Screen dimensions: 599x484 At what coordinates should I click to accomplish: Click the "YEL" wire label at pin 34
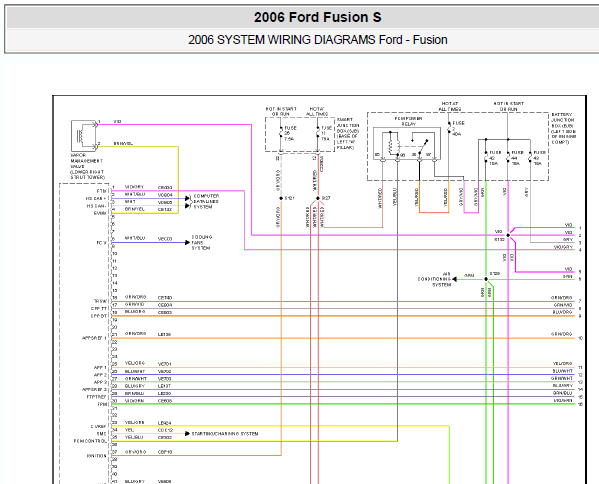pos(130,430)
